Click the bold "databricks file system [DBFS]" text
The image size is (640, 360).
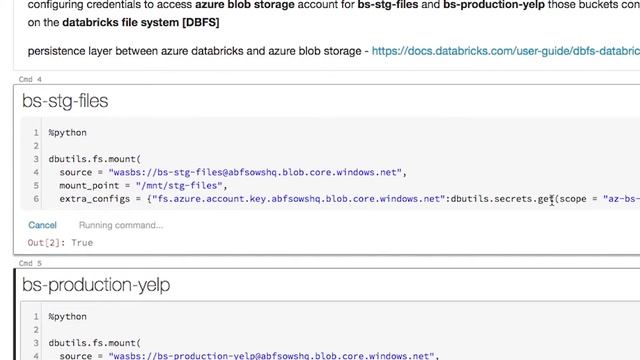[x=141, y=22]
